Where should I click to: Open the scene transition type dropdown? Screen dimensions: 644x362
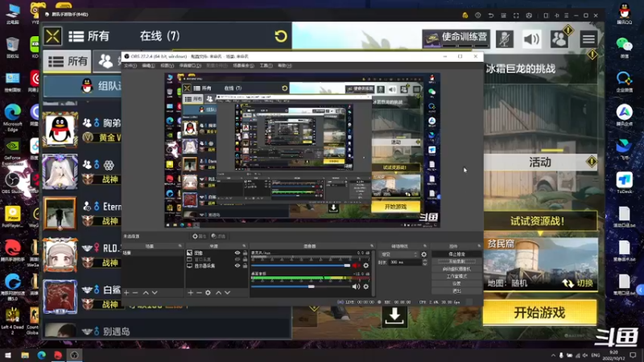tap(398, 254)
